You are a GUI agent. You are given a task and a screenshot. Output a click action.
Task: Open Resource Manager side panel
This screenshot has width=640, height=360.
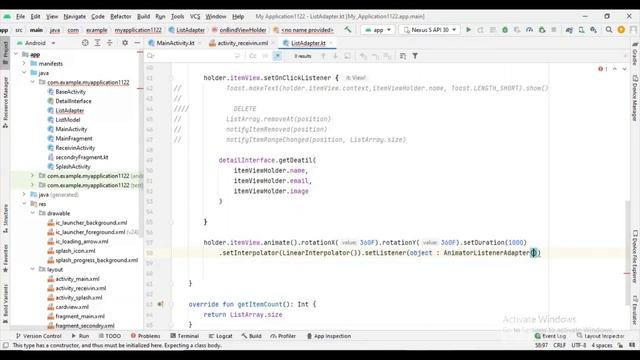5,102
